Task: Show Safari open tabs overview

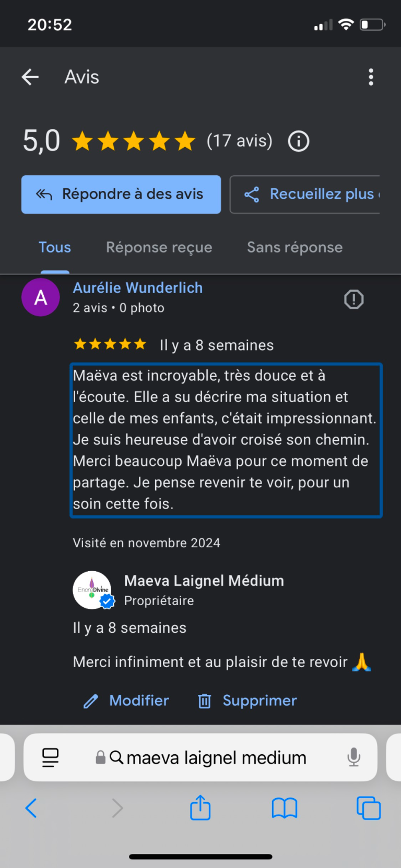Action: 368,808
